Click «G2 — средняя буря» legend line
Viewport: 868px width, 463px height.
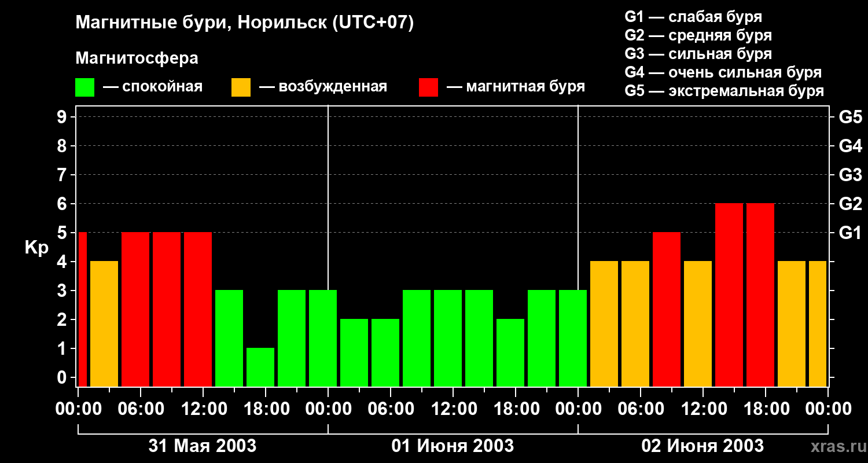click(698, 35)
